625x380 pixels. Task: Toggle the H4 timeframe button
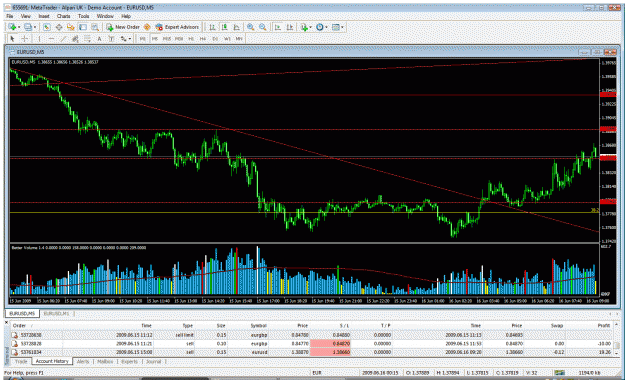[x=203, y=39]
